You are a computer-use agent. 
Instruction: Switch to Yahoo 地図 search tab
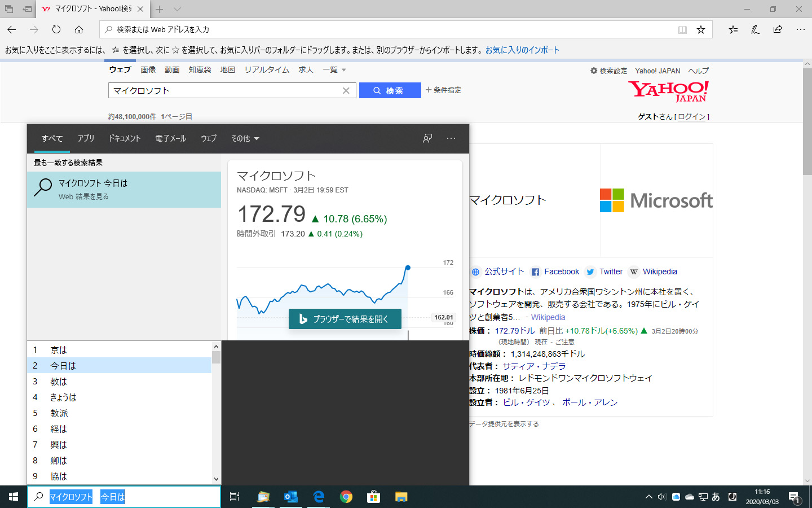pyautogui.click(x=227, y=69)
